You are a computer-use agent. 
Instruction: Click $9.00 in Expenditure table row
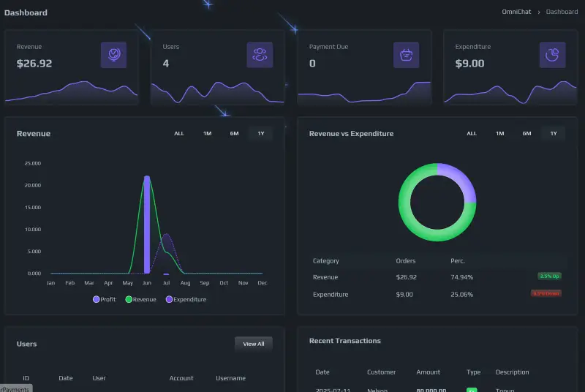click(x=404, y=295)
